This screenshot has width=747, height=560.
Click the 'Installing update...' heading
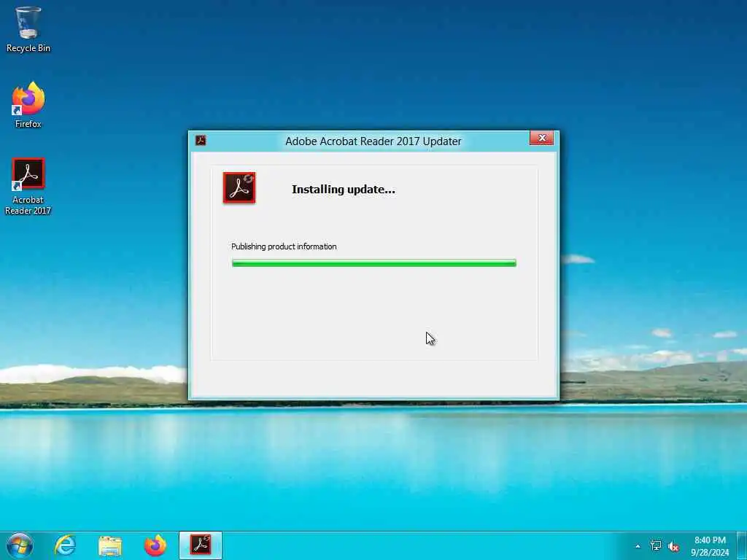click(344, 190)
